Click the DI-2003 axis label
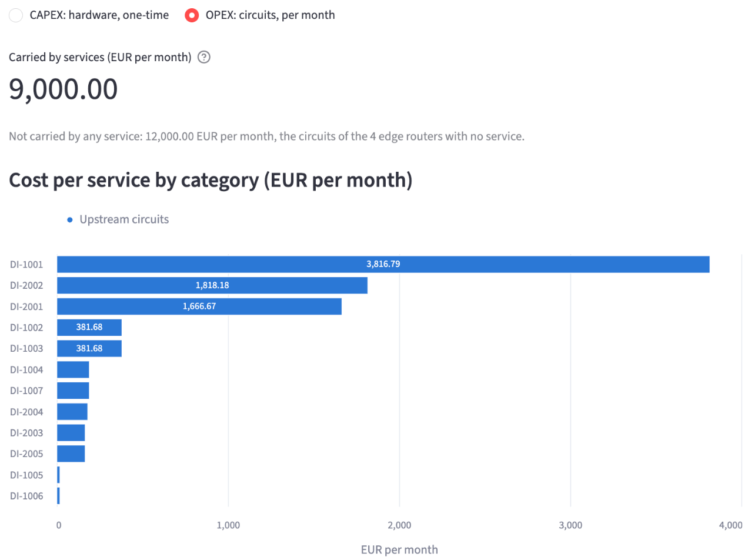751x560 pixels. [26, 433]
